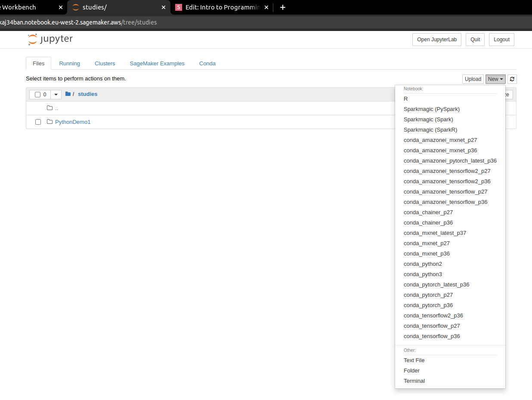Image resolution: width=532 pixels, height=400 pixels.
Task: Choose conda_amazonei_tensorflow2_p27 kernel
Action: (450, 171)
